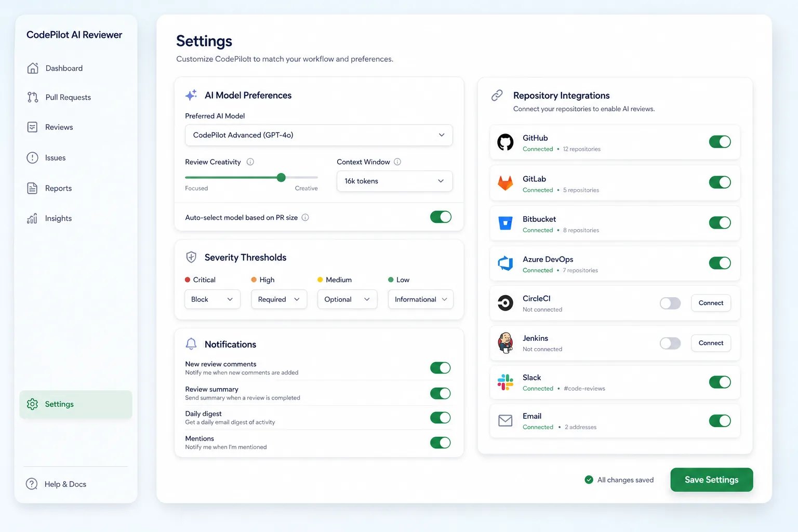Click the Azure DevOps logo
This screenshot has height=532, width=798.
tap(506, 263)
